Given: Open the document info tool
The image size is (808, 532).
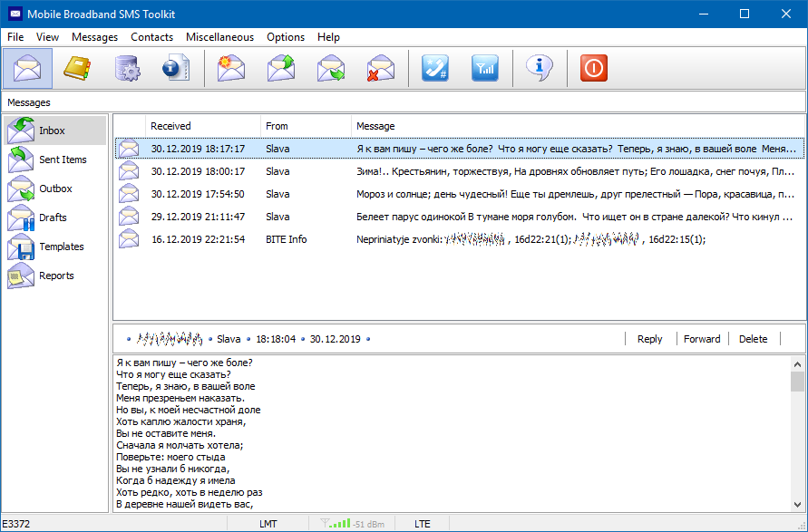Looking at the screenshot, I should pyautogui.click(x=176, y=67).
